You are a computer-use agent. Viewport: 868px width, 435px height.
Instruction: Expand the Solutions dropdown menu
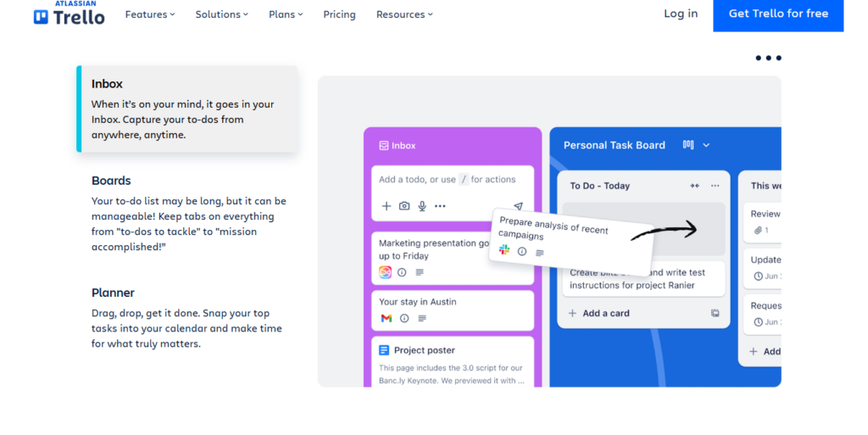click(x=221, y=14)
